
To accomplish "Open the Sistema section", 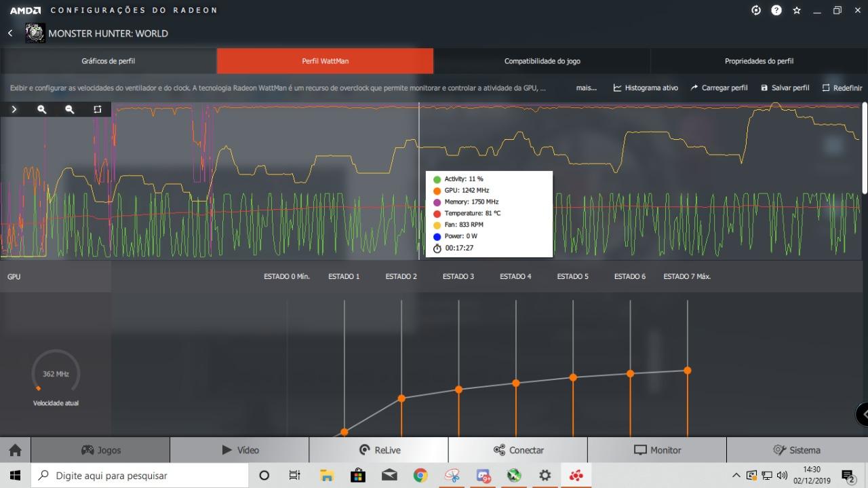I will (797, 450).
